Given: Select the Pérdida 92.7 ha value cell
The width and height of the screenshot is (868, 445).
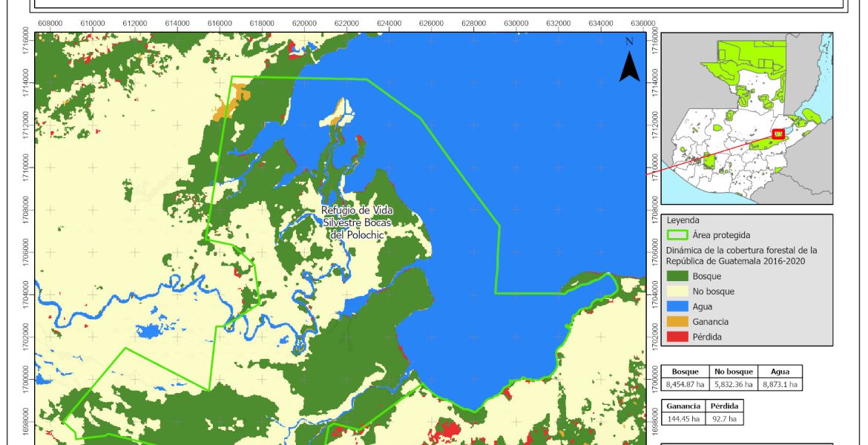Looking at the screenshot, I should [x=723, y=419].
